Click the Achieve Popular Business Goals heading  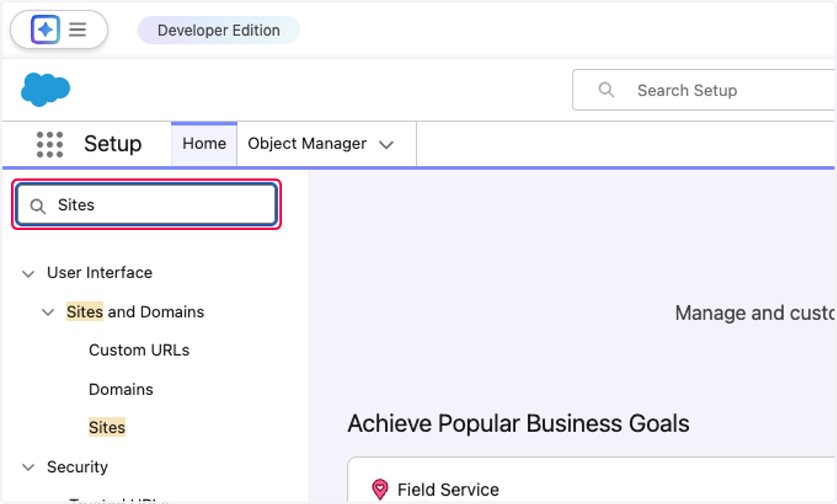[x=518, y=423]
